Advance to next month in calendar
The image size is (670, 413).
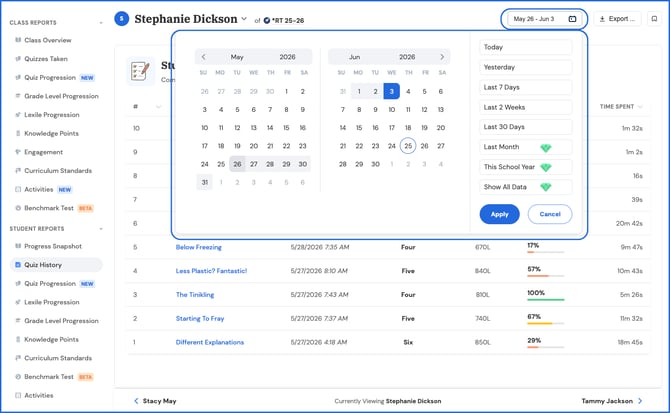click(x=442, y=57)
